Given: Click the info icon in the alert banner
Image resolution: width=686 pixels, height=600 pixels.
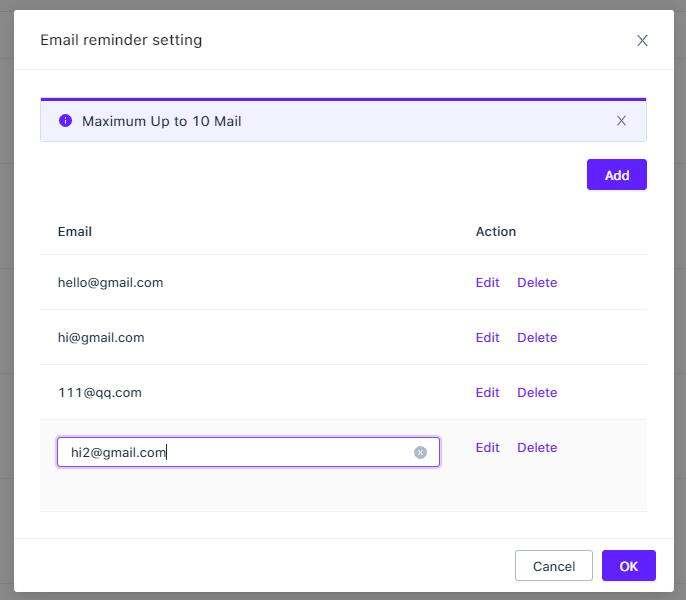Looking at the screenshot, I should [65, 120].
